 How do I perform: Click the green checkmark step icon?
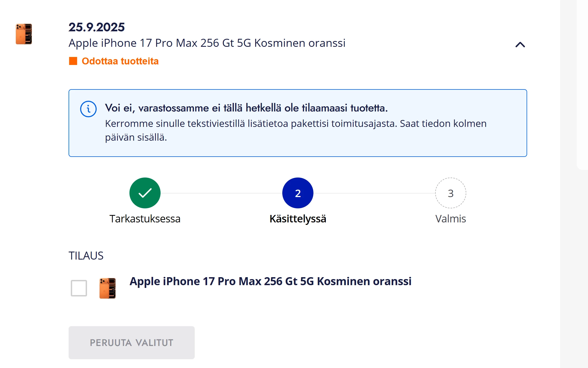[x=145, y=193]
